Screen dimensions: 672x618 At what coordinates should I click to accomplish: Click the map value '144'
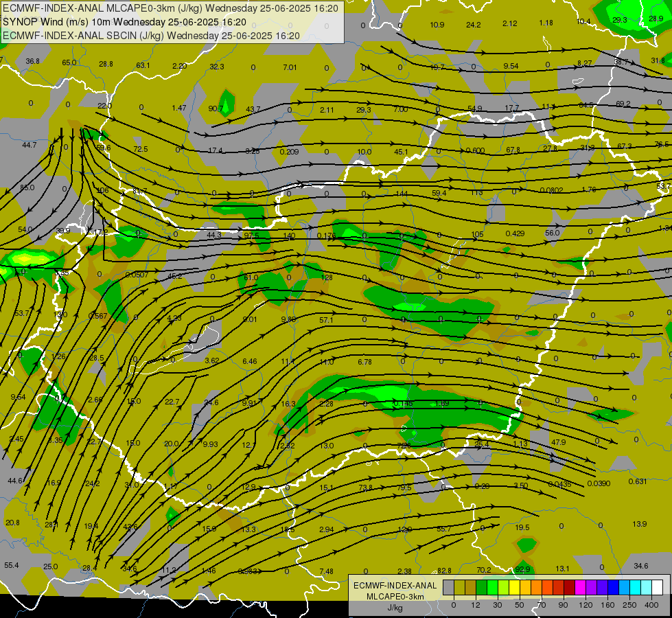pos(402,194)
